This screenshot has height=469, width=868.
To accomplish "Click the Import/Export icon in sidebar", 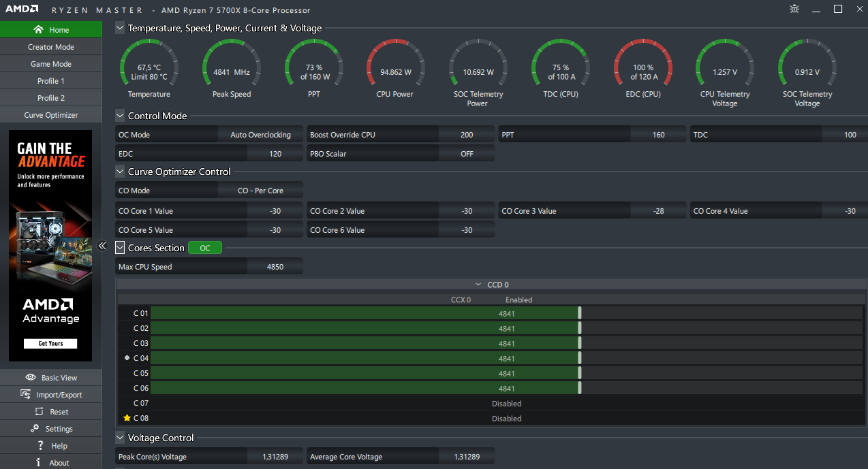I will (x=25, y=394).
